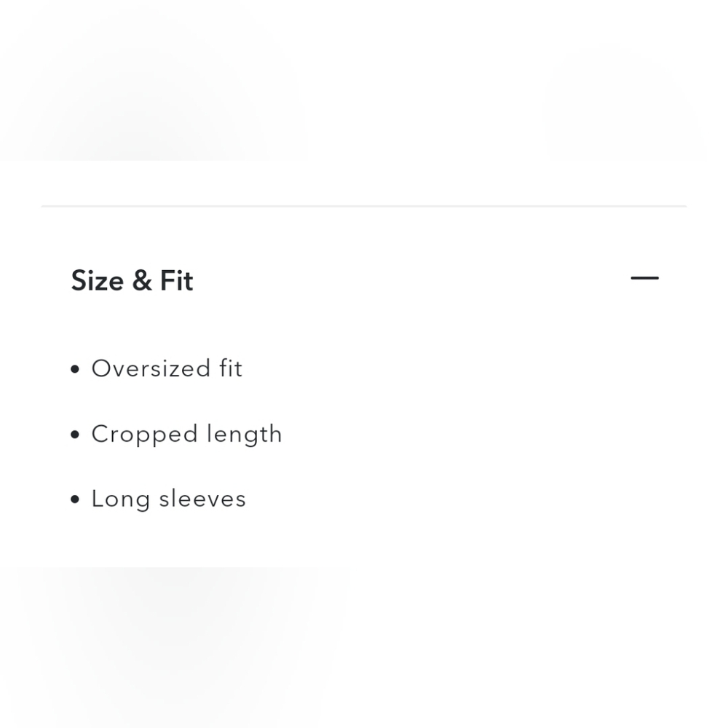Select the Cropped length bullet item
This screenshot has height=728, width=728.
[x=186, y=434]
